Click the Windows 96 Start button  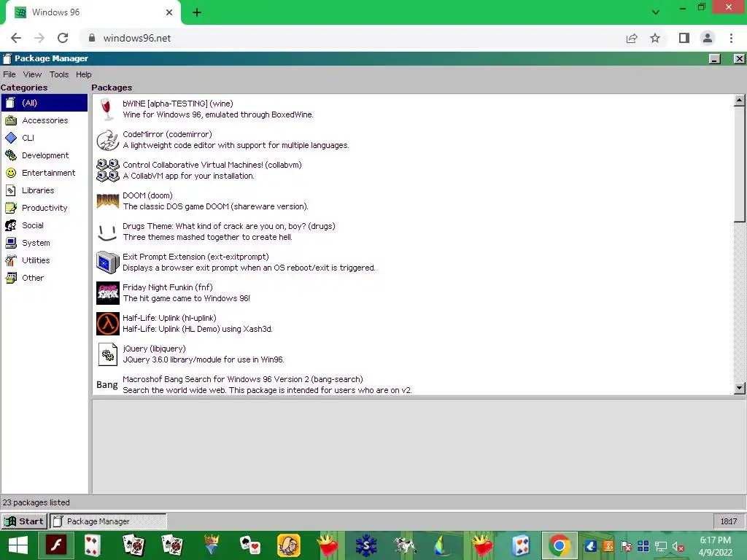pos(24,521)
